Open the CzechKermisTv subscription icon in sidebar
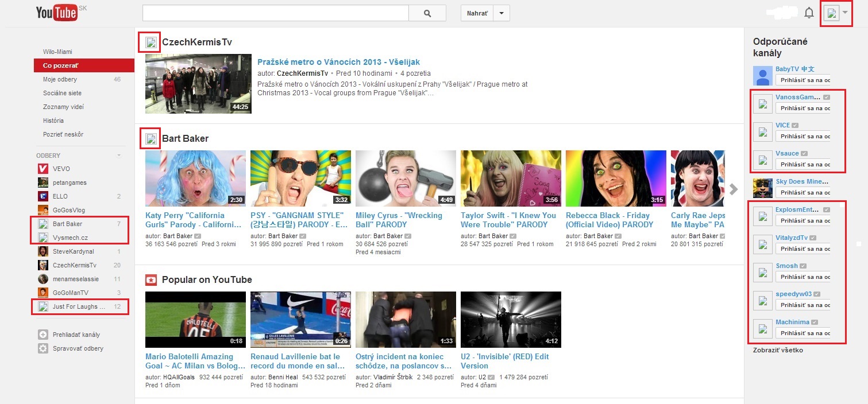This screenshot has height=404, width=868. [x=43, y=265]
